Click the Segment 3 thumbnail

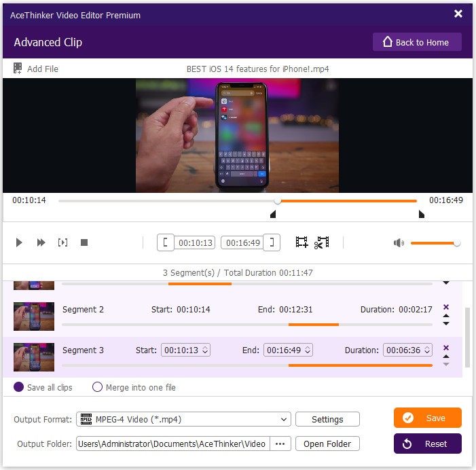click(x=34, y=357)
